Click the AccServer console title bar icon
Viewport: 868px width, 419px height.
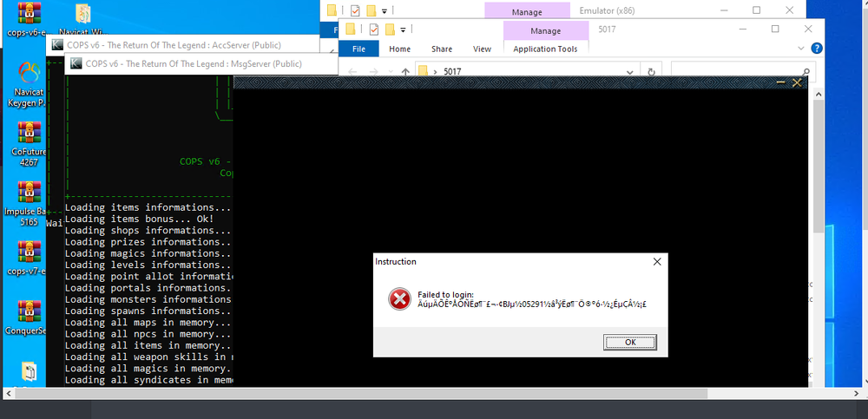click(x=57, y=45)
